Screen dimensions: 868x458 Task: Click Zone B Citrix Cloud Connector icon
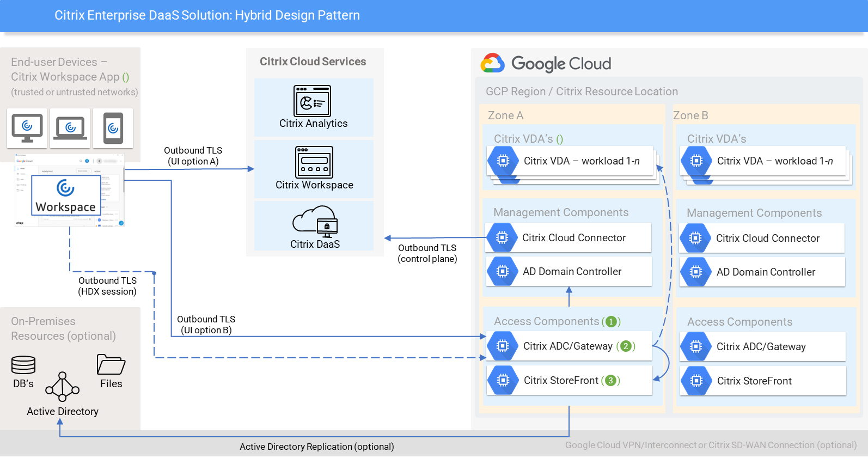(695, 238)
